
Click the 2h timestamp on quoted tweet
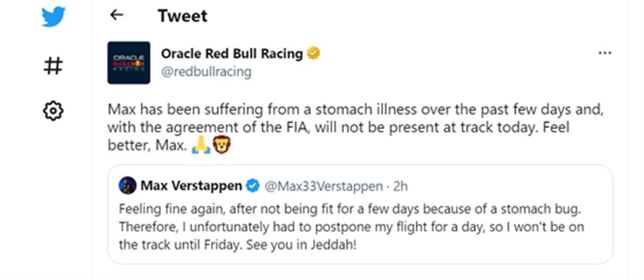point(401,186)
